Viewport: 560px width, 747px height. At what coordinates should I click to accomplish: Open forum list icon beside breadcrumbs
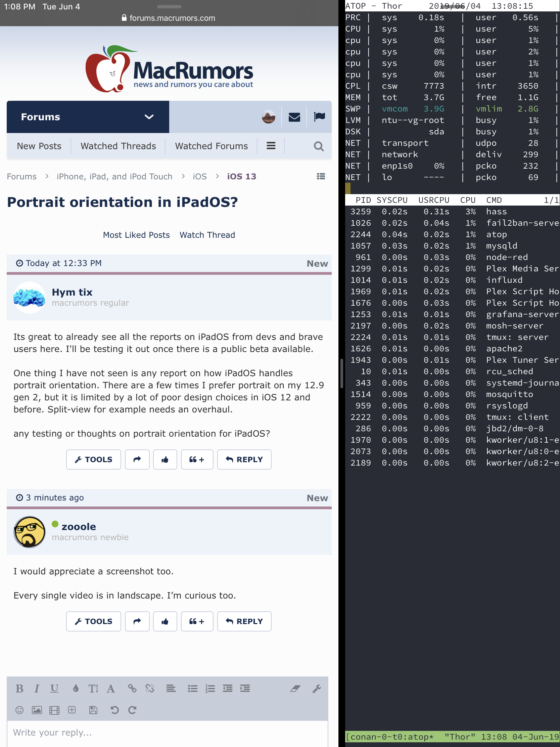(321, 176)
